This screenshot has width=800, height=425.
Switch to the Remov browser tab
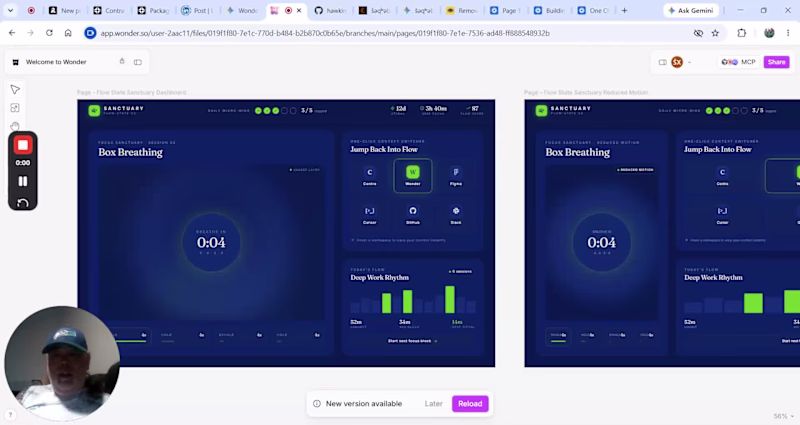[462, 10]
